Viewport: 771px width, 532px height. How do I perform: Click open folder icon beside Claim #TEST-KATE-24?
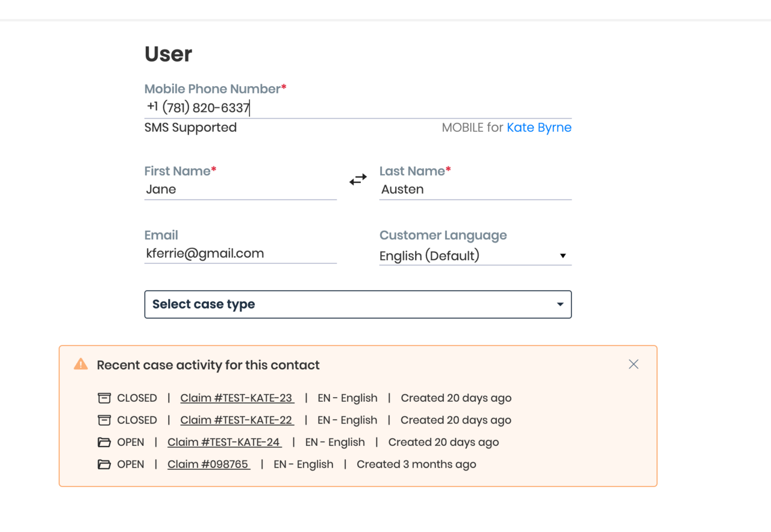(104, 443)
